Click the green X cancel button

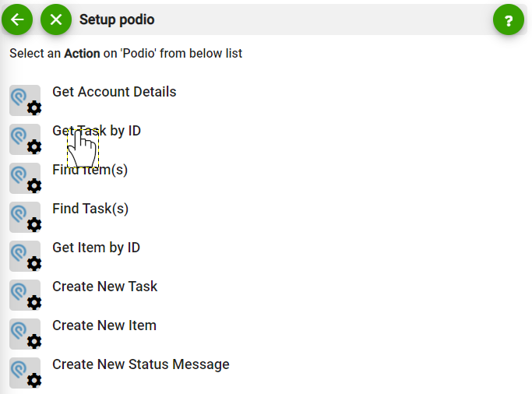56,19
